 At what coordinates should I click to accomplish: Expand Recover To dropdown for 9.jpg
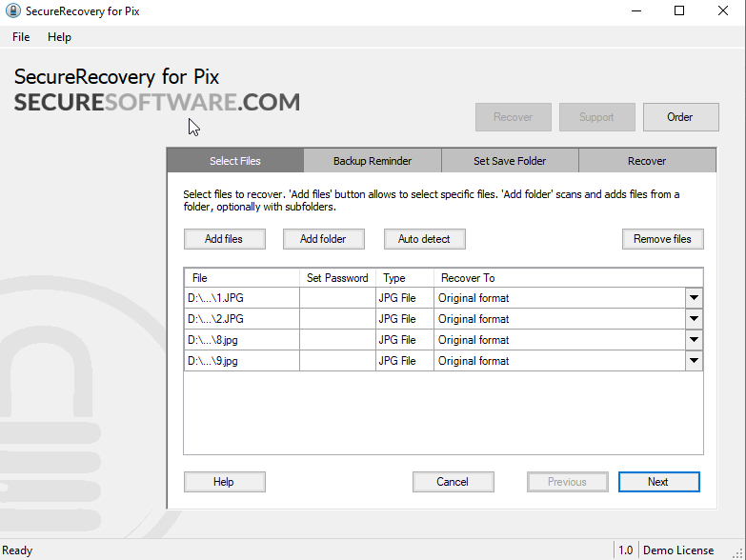pos(694,361)
